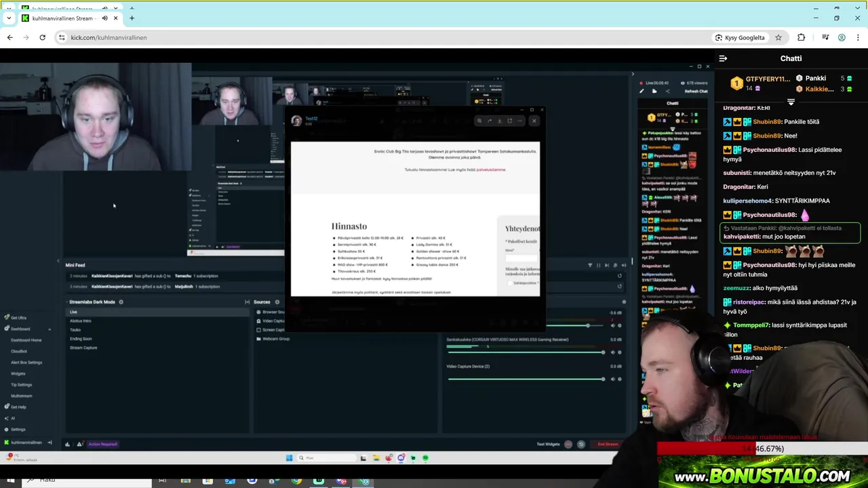Replay the Temachu gifted sub alert
Image resolution: width=868 pixels, height=488 pixels.
[619, 276]
